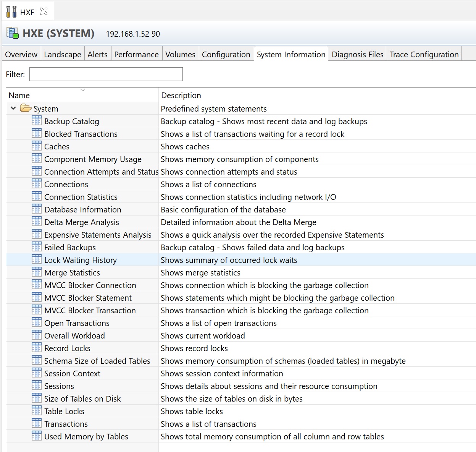476x452 pixels.
Task: Select the Size of Tables on Disk statement
Action: [82, 399]
